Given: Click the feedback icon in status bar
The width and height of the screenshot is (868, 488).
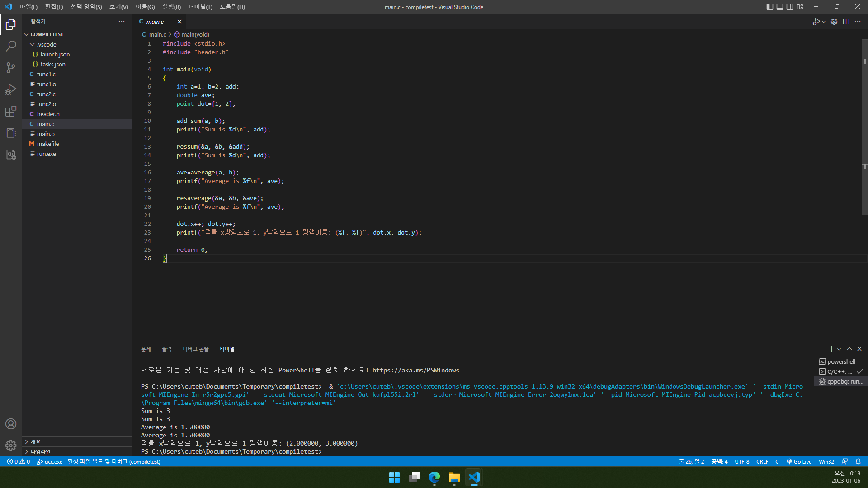Looking at the screenshot, I should (844, 462).
